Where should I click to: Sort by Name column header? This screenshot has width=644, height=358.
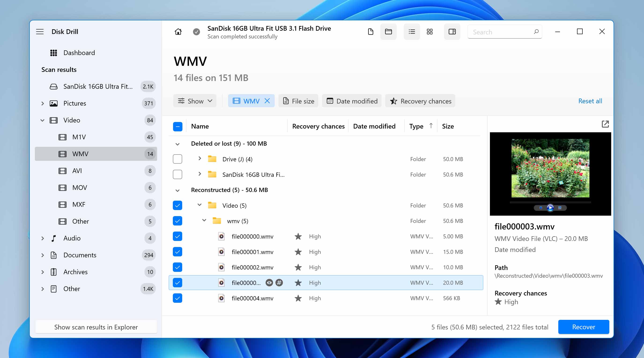pyautogui.click(x=200, y=126)
